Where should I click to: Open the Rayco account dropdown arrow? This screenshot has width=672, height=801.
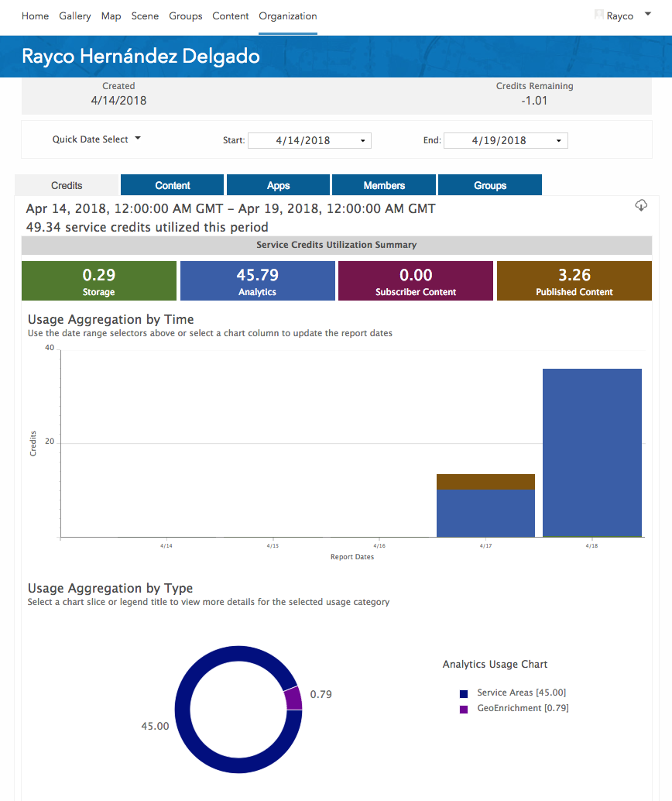(x=648, y=14)
